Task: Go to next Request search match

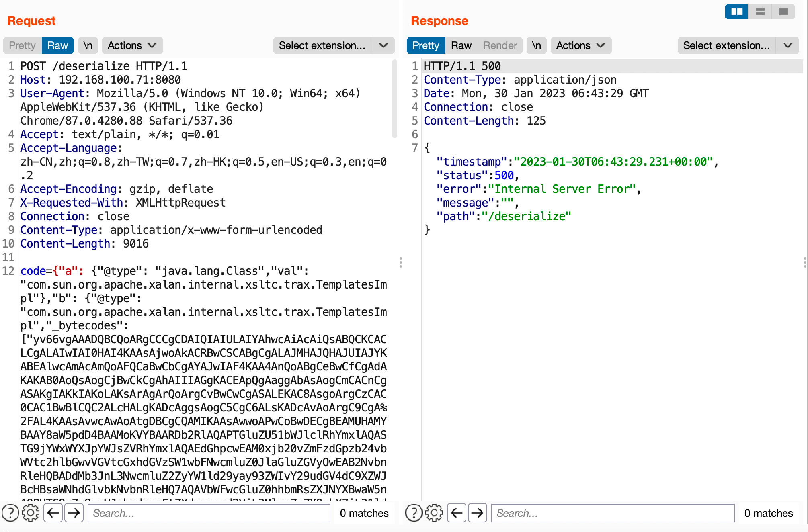Action: (x=74, y=513)
